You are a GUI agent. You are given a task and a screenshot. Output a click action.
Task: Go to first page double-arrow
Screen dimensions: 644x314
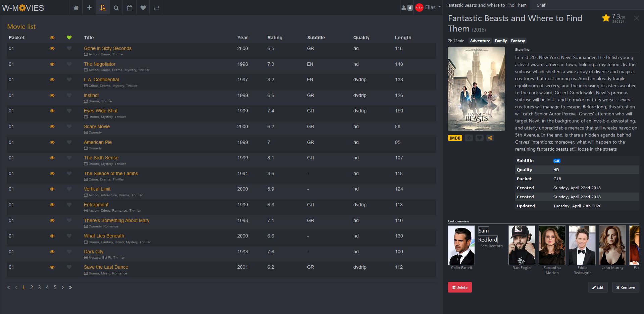[x=9, y=287]
